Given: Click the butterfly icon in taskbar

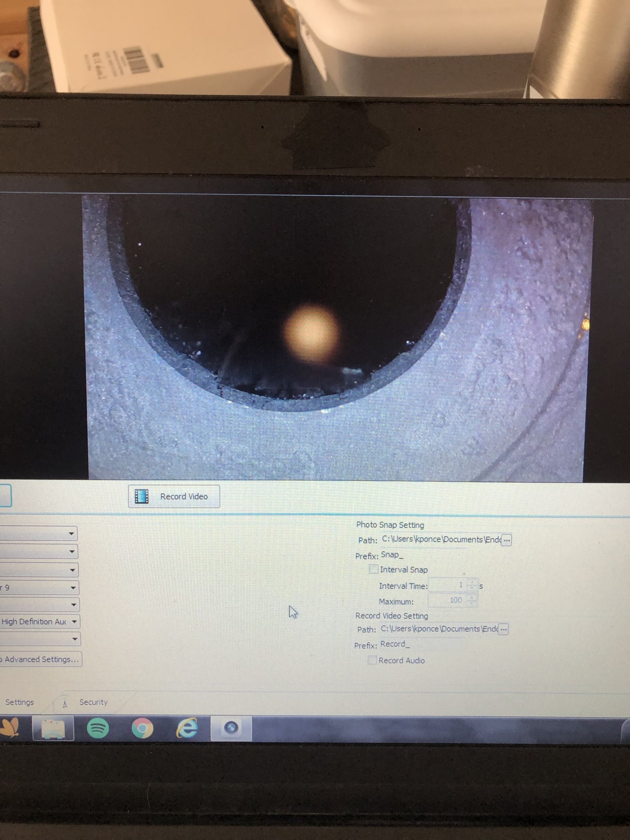Looking at the screenshot, I should click(10, 728).
